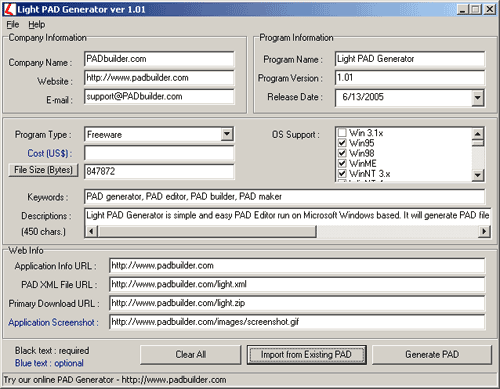Click Import from Existing PAD button
Screen dimensions: 500x389
(306, 354)
